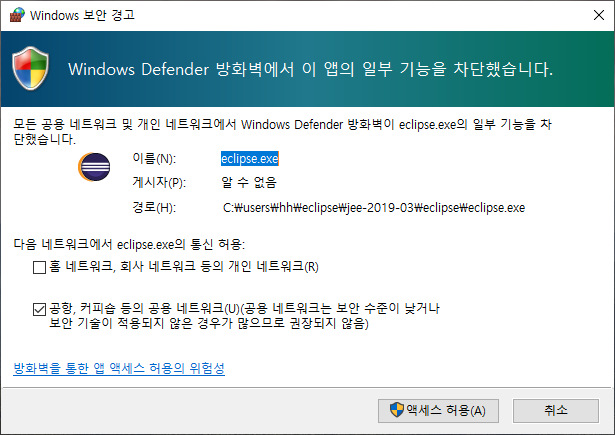
Task: Click the banner text about blocked features
Action: [x=310, y=69]
